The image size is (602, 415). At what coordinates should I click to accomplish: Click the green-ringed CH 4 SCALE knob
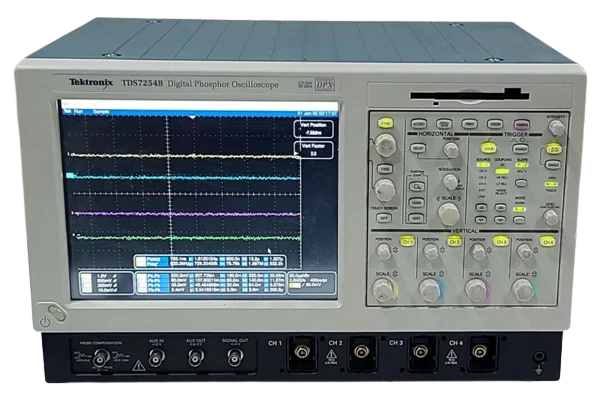[523, 290]
